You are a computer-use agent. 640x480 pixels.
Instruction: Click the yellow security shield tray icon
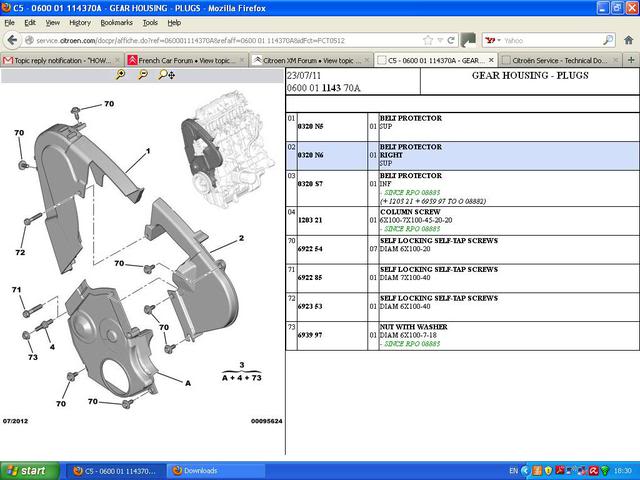coord(548,471)
